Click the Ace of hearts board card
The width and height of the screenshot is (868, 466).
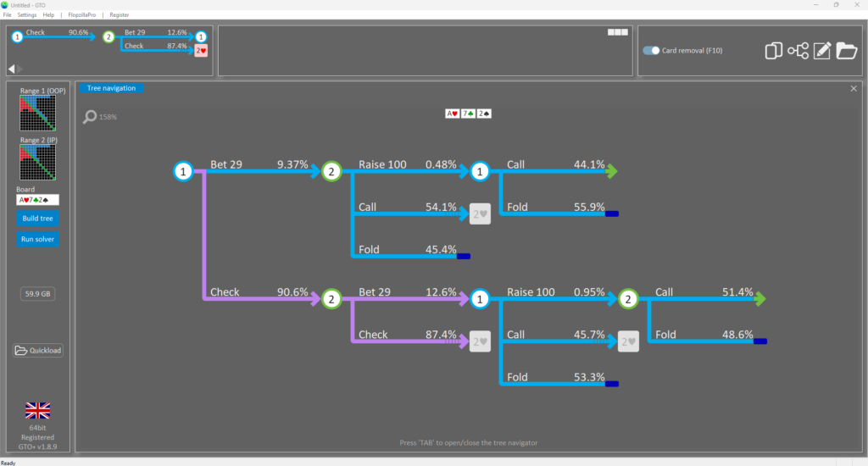[453, 114]
